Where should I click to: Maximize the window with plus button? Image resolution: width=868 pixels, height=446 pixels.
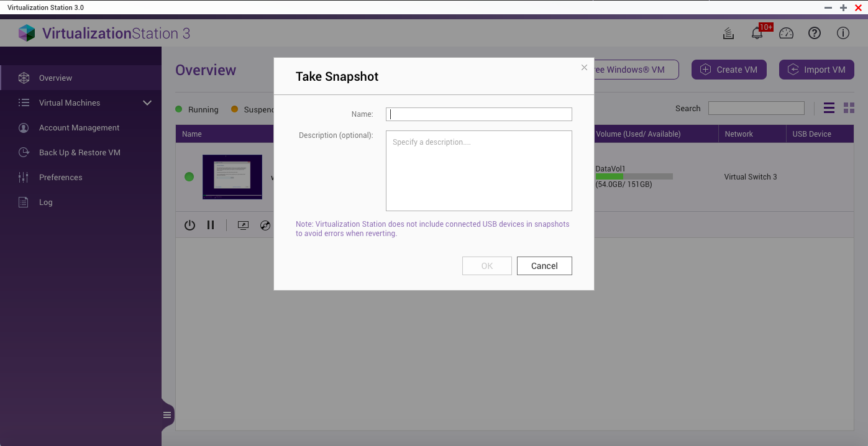(843, 7)
